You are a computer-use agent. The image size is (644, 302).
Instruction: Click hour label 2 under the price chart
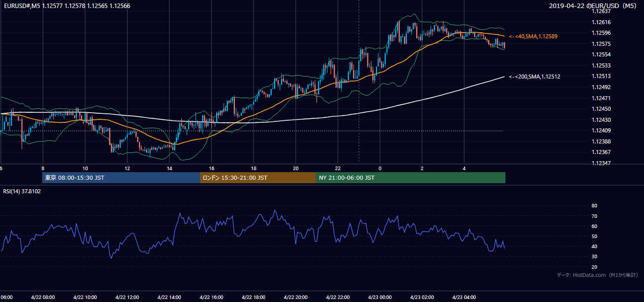422,168
